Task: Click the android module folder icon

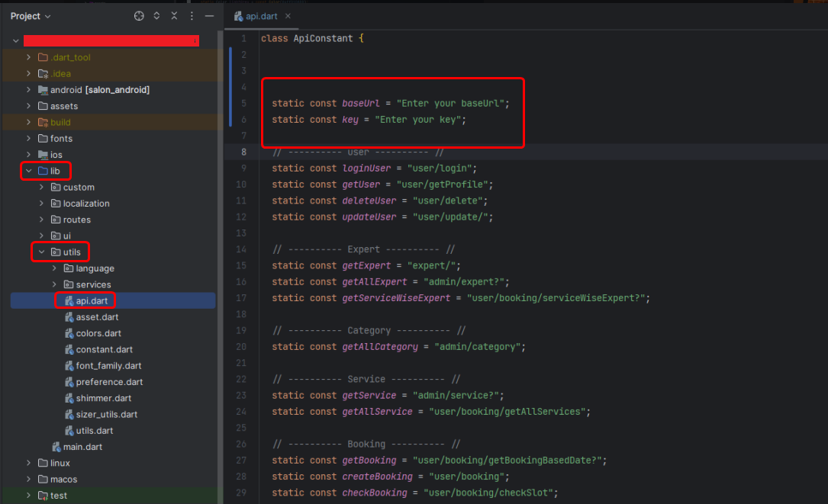Action: coord(43,90)
